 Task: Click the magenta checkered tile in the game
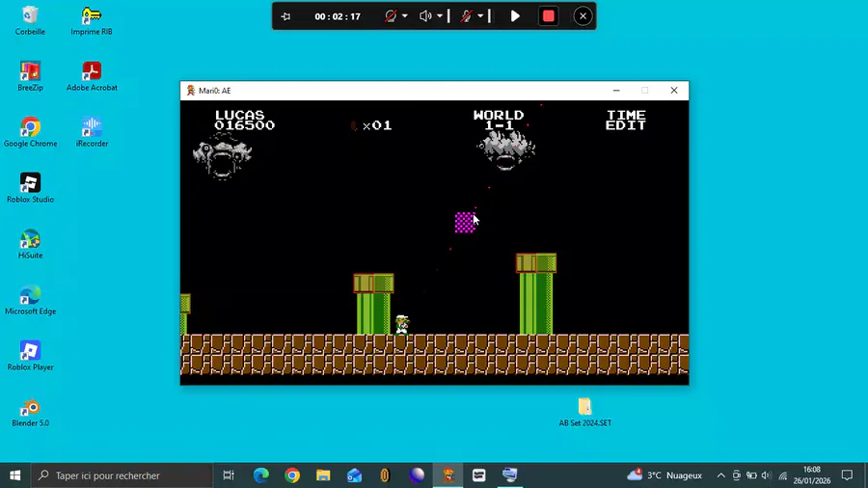coord(465,223)
